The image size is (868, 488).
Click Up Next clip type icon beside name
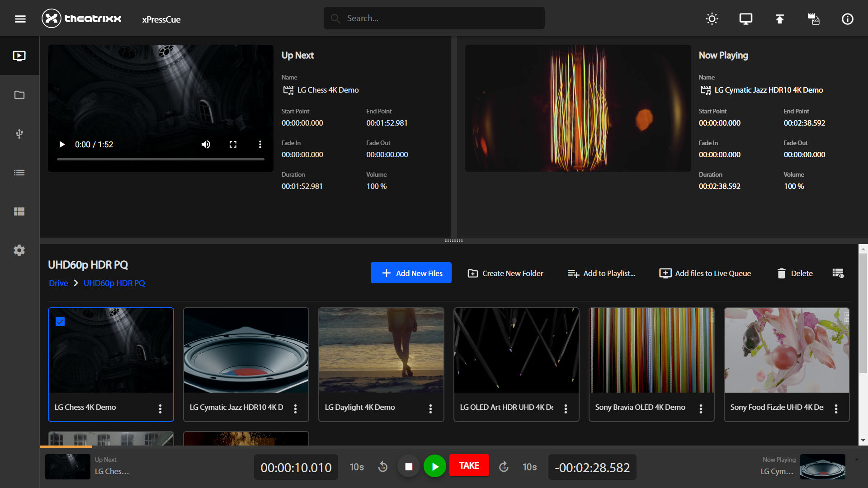tap(288, 90)
